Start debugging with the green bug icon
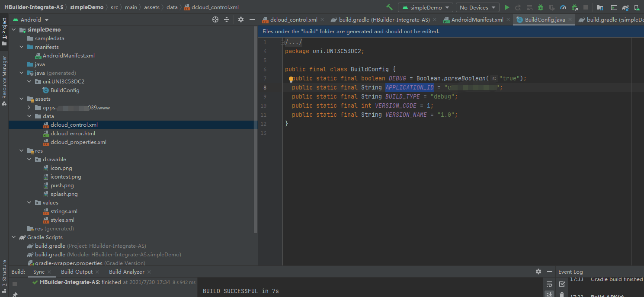This screenshot has height=297, width=644. (x=541, y=7)
